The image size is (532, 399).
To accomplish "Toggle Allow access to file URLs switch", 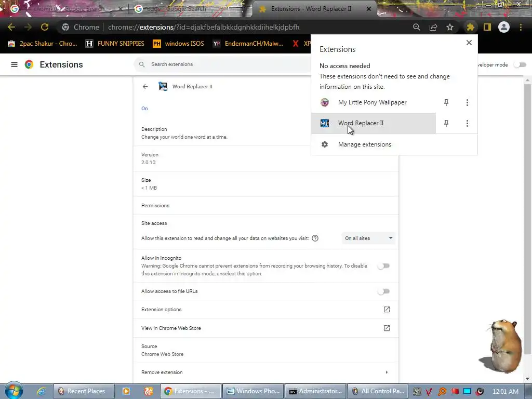I will 384,291.
